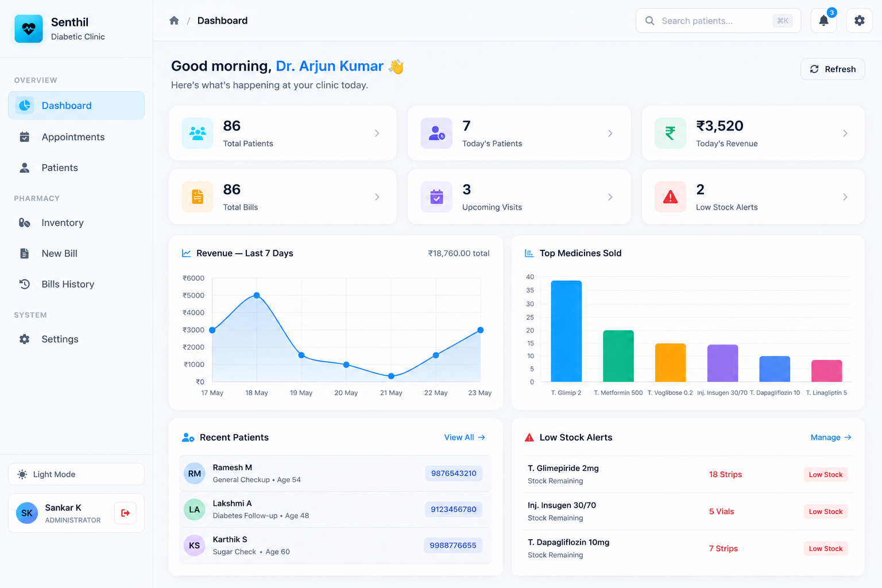Open the notifications bell icon
This screenshot has width=882, height=588.
(x=823, y=21)
